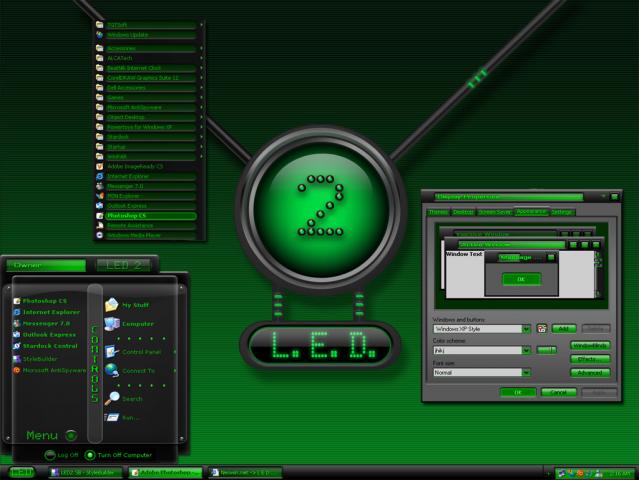Open the Control Panel icon

coord(111,352)
